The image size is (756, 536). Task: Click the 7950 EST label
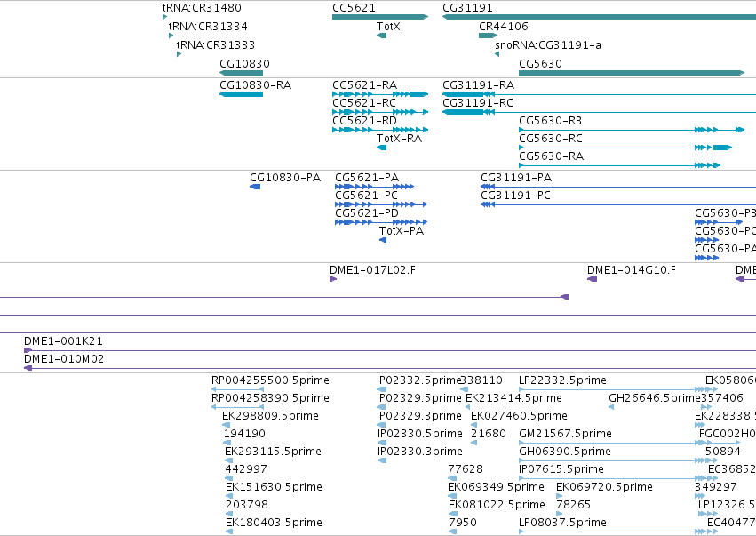click(x=462, y=523)
